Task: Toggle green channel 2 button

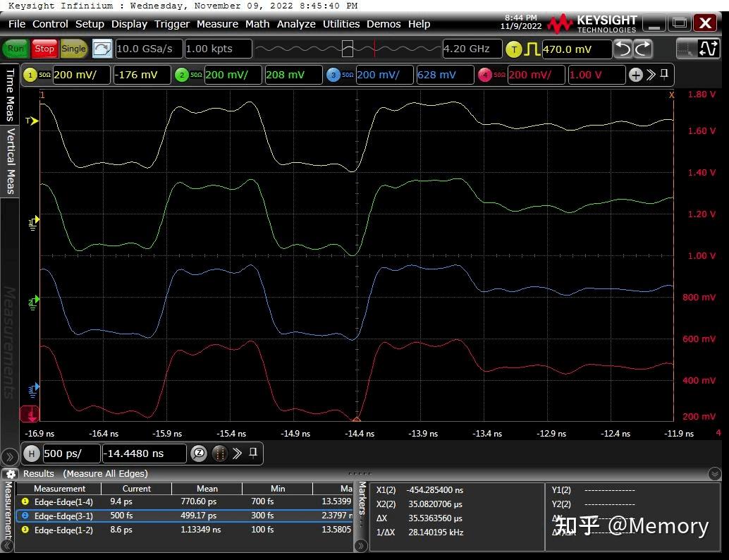Action: 182,75
